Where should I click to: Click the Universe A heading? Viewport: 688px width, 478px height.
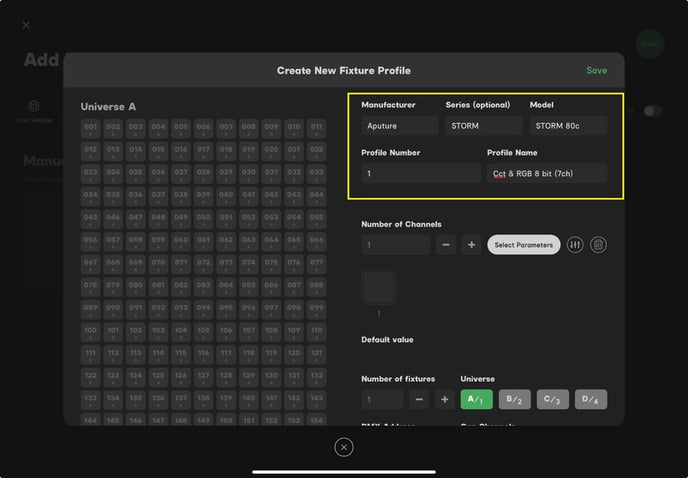click(x=108, y=107)
